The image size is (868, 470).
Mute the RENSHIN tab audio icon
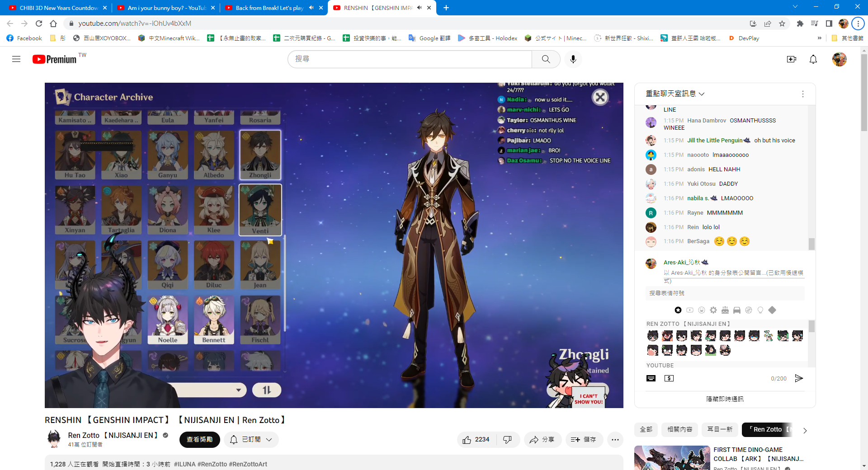(419, 8)
